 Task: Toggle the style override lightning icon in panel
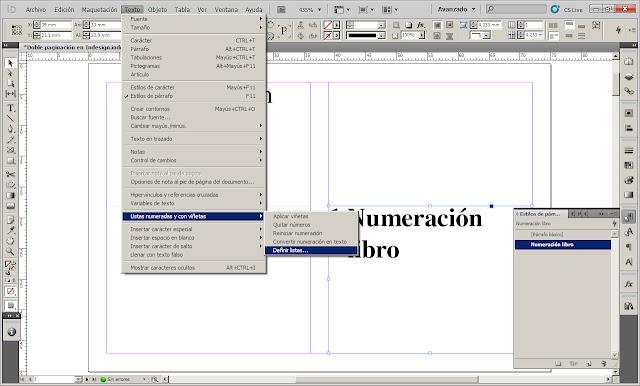(x=614, y=224)
